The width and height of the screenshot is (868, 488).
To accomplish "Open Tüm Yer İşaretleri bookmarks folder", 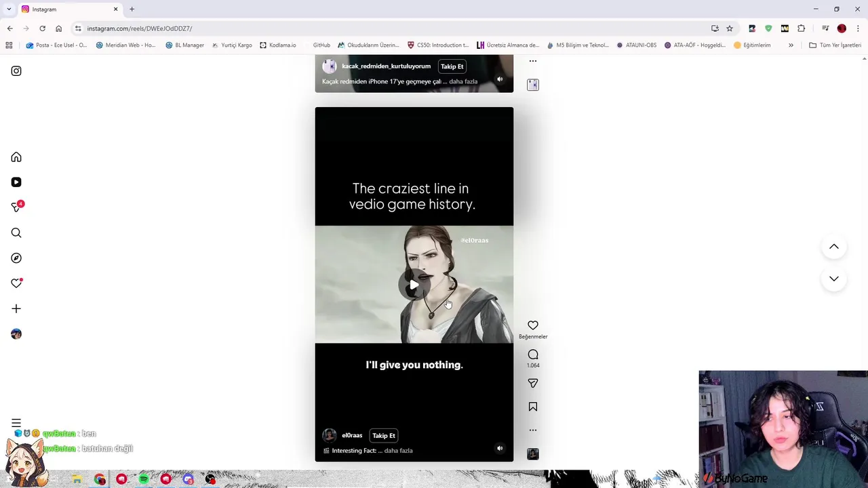I will [835, 45].
